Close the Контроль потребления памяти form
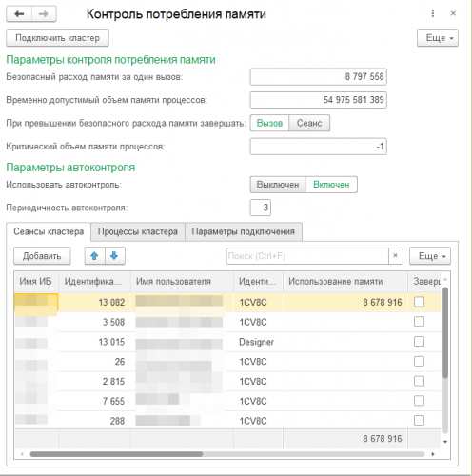472x476 pixels. point(453,13)
